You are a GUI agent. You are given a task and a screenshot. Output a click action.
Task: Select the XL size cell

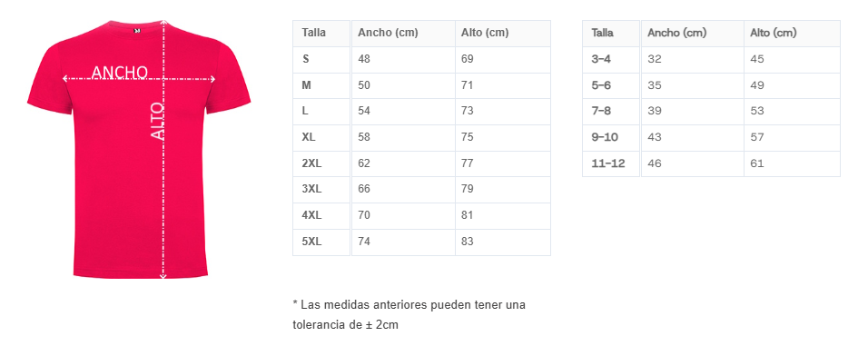(321, 137)
